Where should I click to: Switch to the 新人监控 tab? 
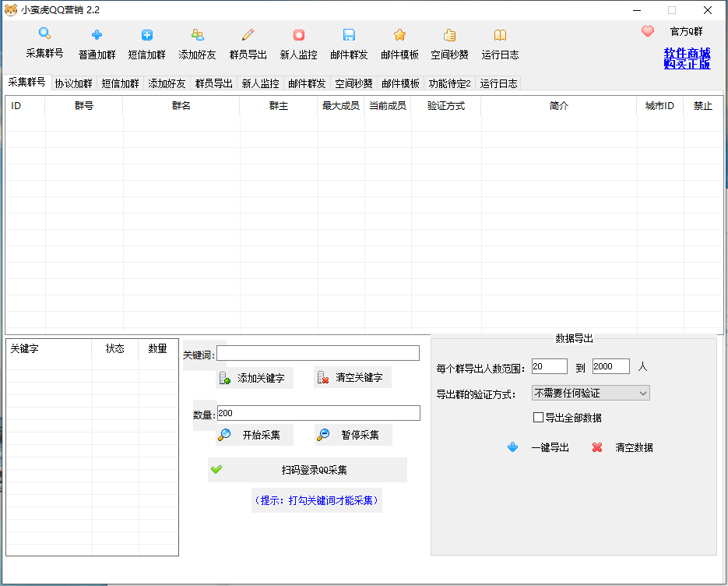[x=260, y=83]
